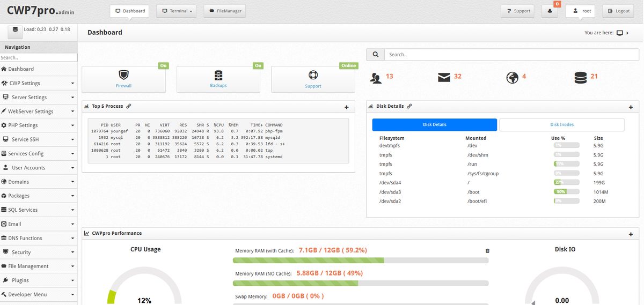The height and width of the screenshot is (305, 644).
Task: Open SQL Services navigation item
Action: coord(39,210)
